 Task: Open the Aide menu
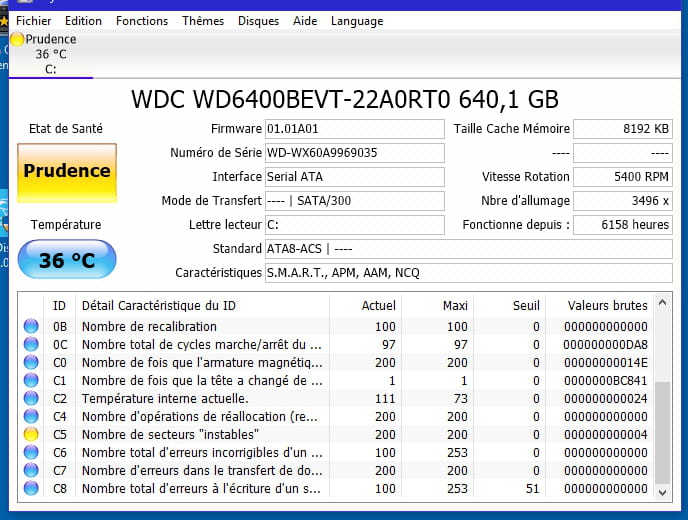(305, 21)
